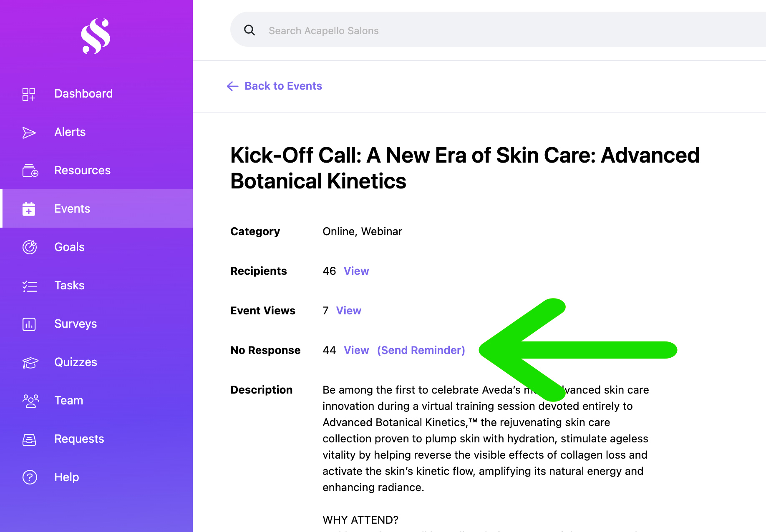
Task: Open the Team page
Action: [96, 400]
